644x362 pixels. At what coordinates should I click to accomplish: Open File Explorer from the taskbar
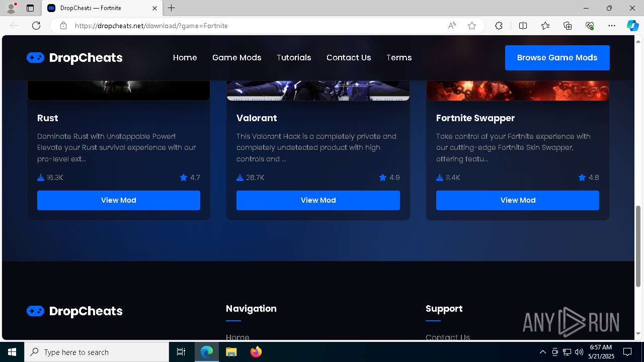[x=231, y=352]
